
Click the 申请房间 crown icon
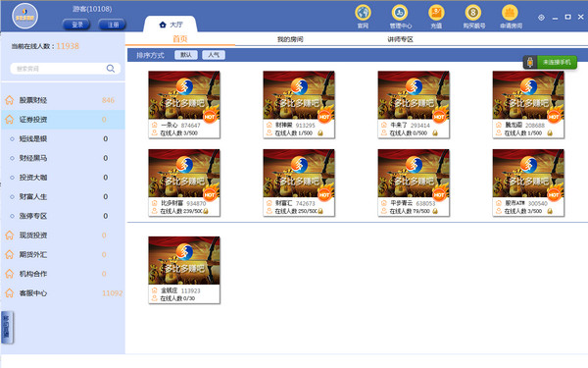click(510, 13)
